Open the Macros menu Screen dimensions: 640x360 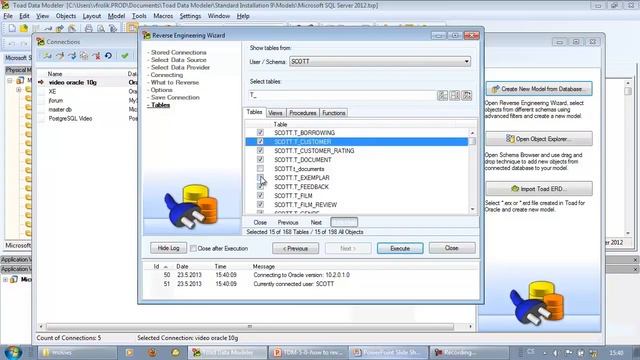click(x=163, y=16)
